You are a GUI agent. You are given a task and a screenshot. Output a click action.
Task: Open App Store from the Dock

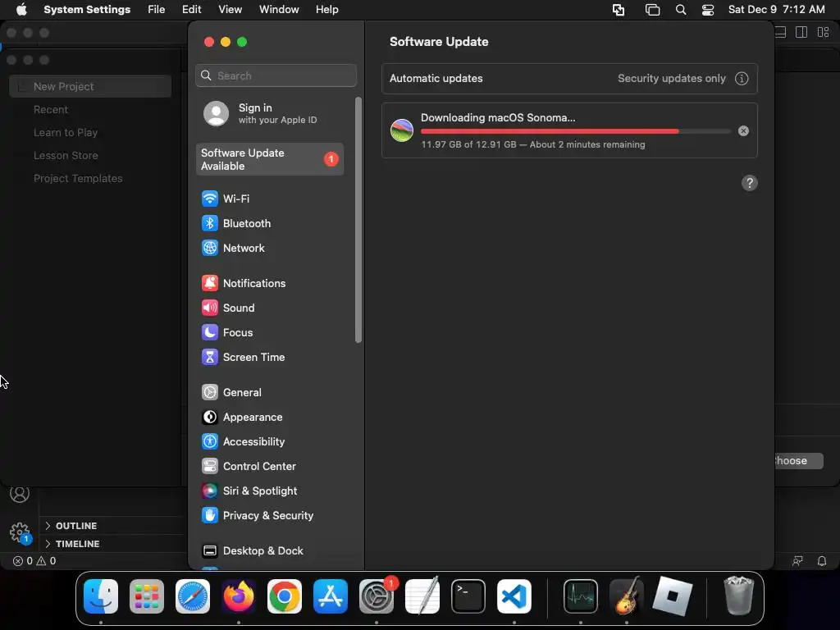[331, 596]
